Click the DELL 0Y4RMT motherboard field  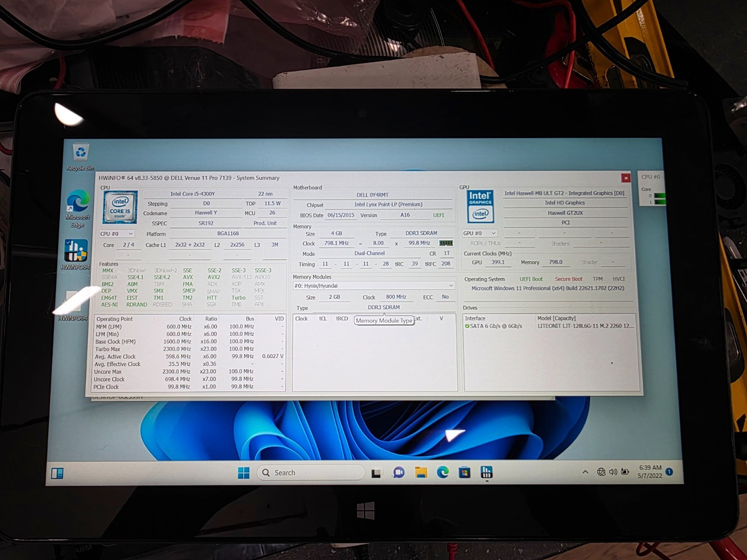point(373,195)
